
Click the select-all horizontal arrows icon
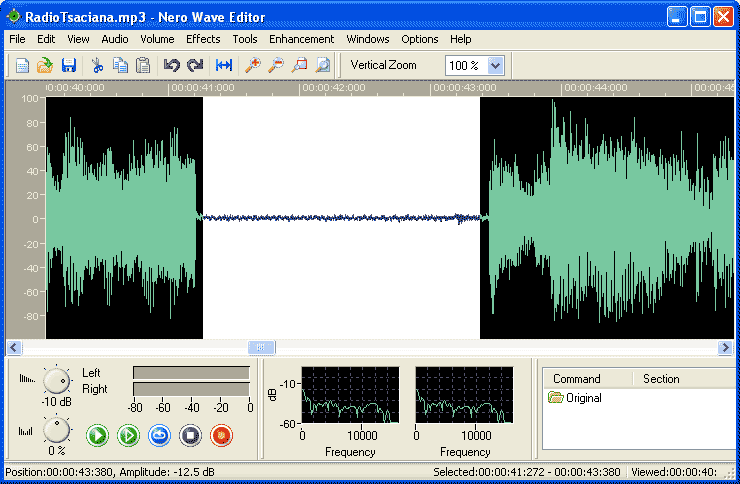[x=224, y=65]
